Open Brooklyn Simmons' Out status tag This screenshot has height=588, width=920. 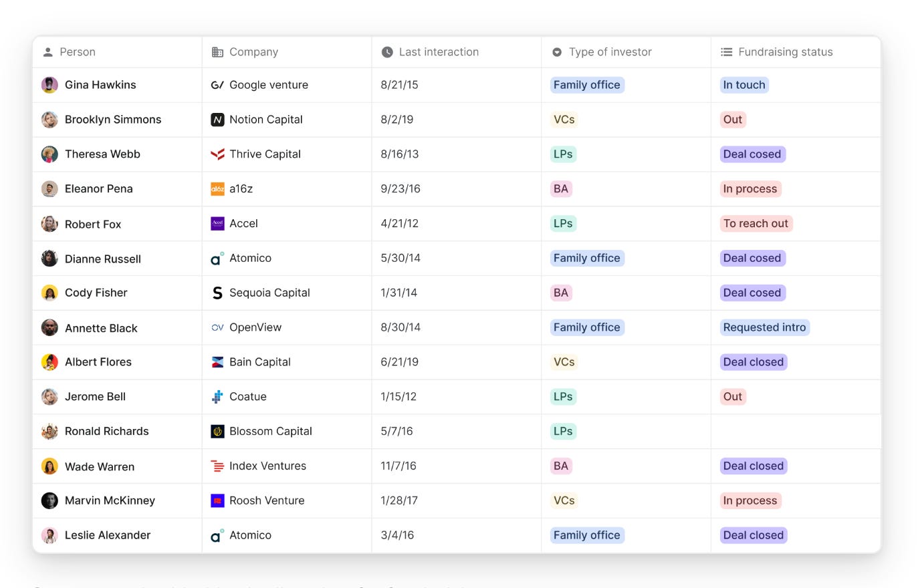[733, 120]
